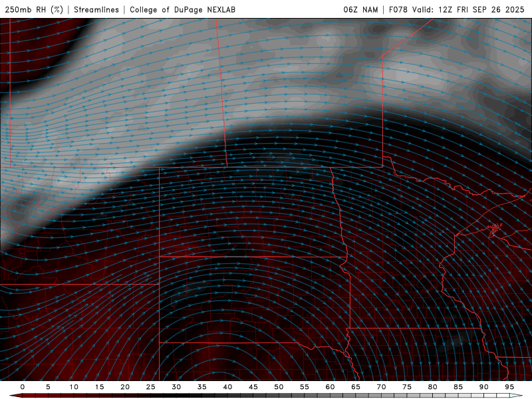532x399 pixels.
Task: Click the 50 value on color scale
Action: point(279,387)
